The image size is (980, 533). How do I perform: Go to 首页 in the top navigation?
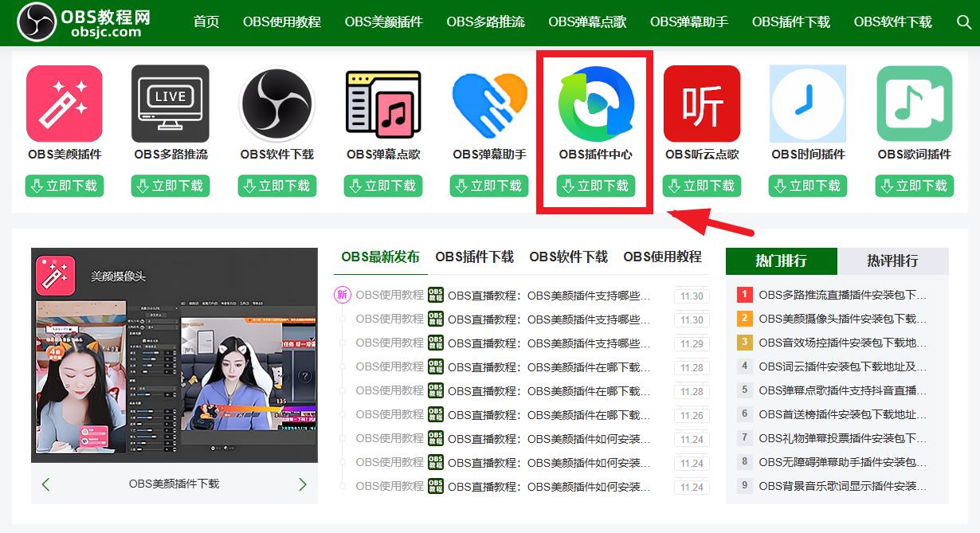coord(206,22)
